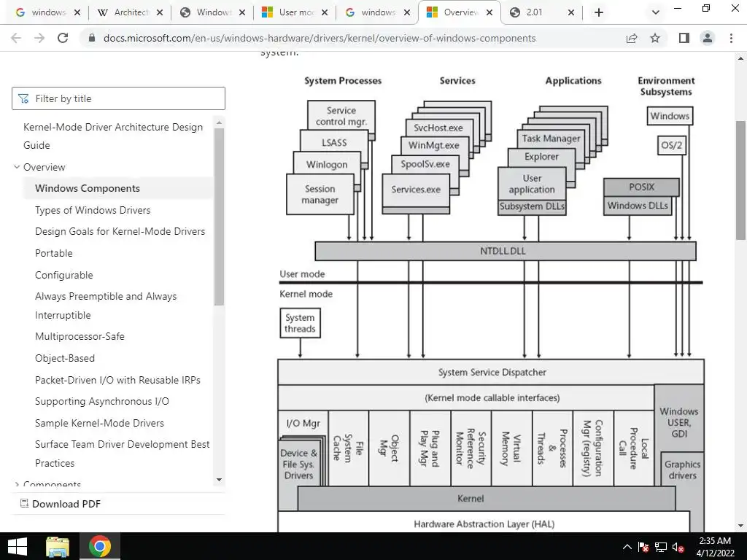Switch to the first windows Google tab
The height and width of the screenshot is (560, 747).
[42, 12]
